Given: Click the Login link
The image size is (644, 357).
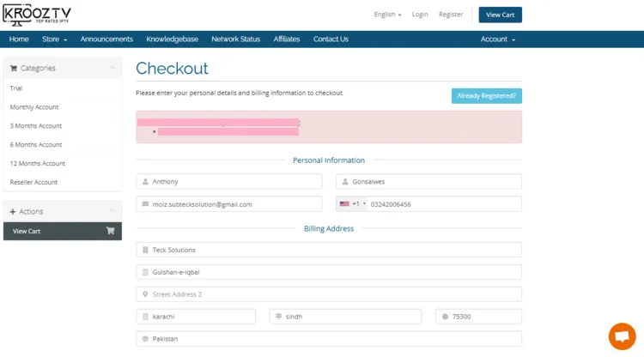Looking at the screenshot, I should tap(420, 15).
